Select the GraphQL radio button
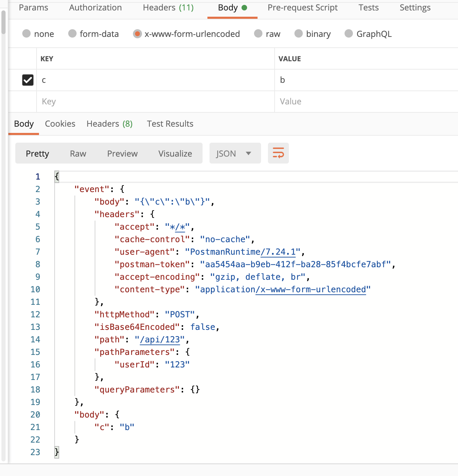458x476 pixels. (349, 34)
